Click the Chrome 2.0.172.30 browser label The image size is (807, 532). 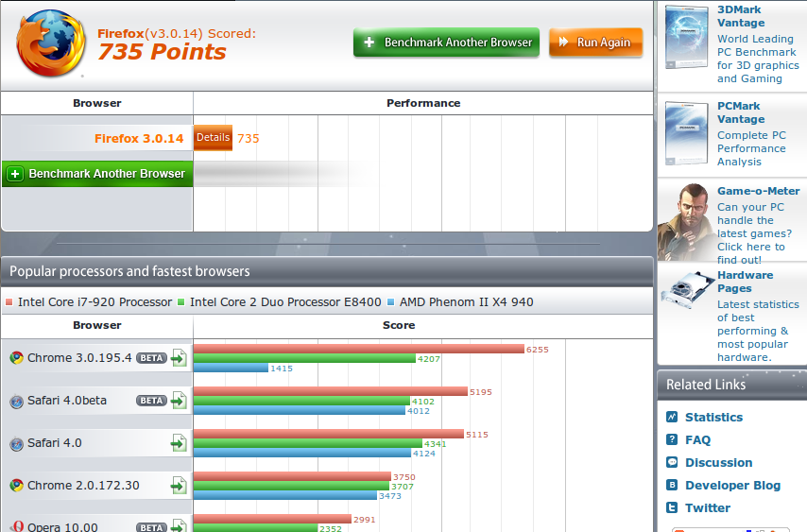point(83,485)
